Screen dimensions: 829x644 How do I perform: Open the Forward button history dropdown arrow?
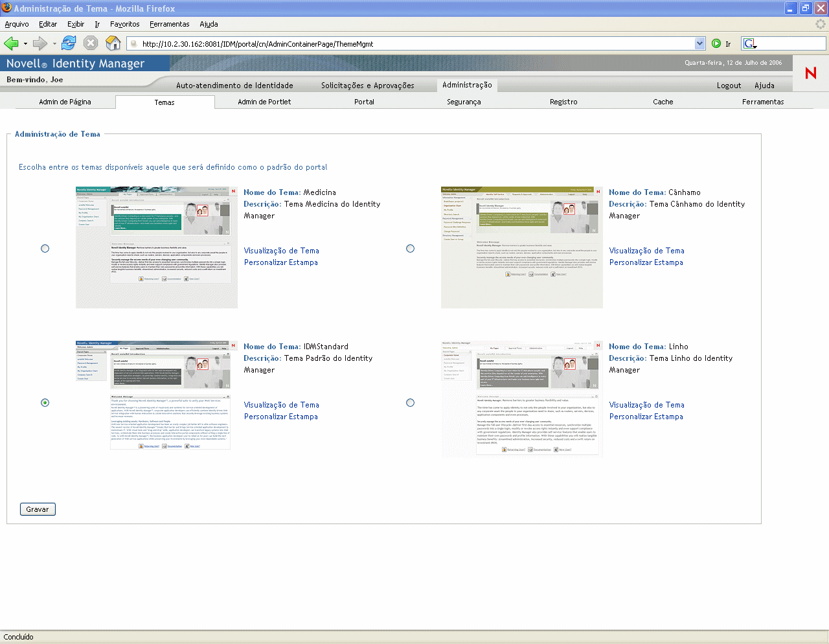(54, 44)
